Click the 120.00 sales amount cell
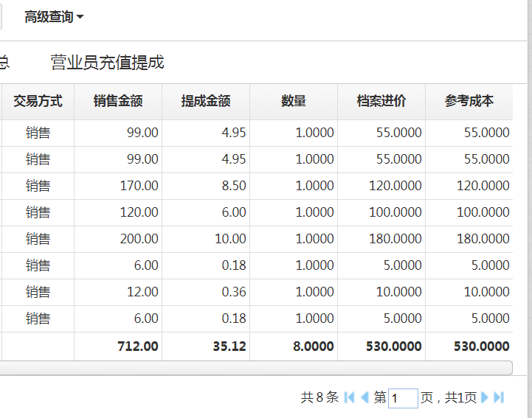Image resolution: width=532 pixels, height=418 pixels. pyautogui.click(x=139, y=212)
